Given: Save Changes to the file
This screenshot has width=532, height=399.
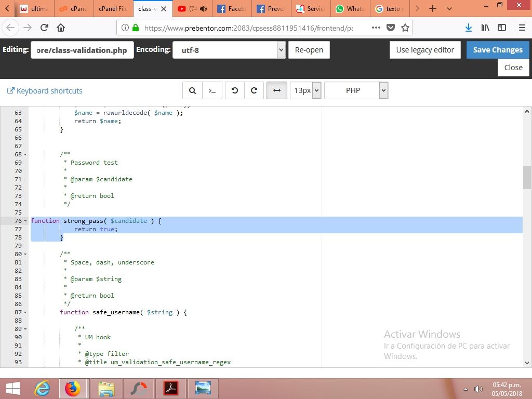Looking at the screenshot, I should click(x=498, y=50).
